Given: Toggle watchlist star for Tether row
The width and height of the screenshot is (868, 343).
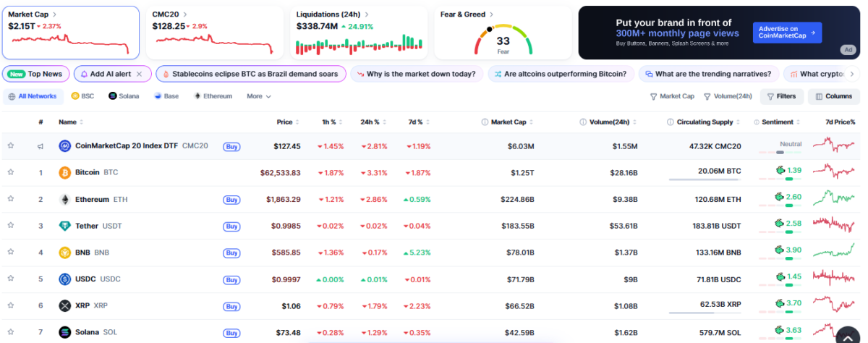Looking at the screenshot, I should pos(11,226).
